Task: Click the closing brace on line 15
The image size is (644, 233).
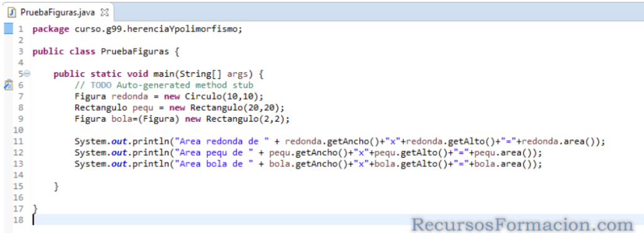Action: pyautogui.click(x=56, y=187)
